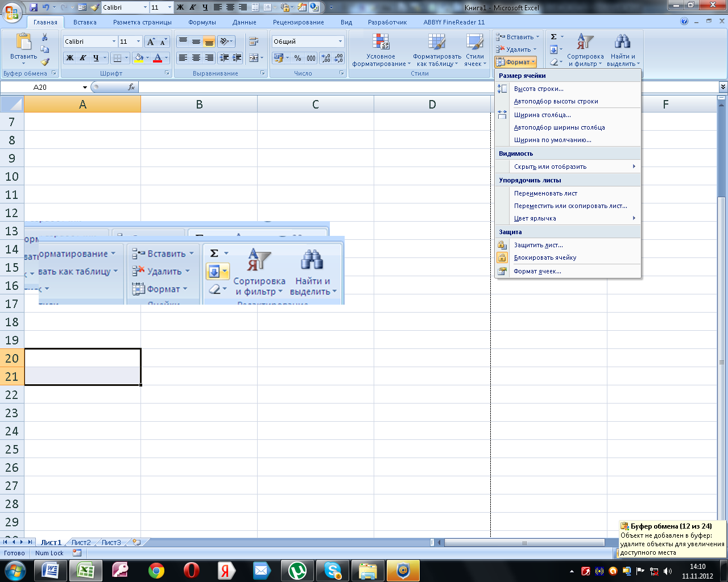Expand the Вставить cells dropdown in ribbon
Viewport: 728px width, 582px height.
(537, 37)
